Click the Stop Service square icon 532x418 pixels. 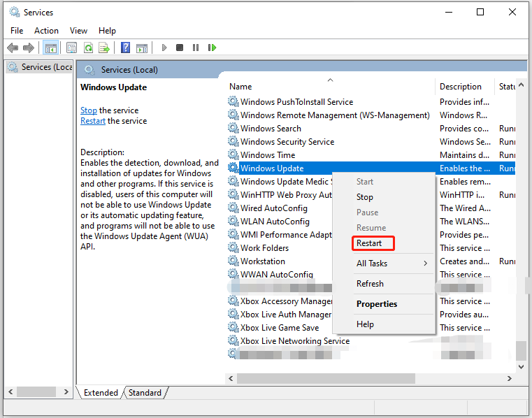[180, 48]
